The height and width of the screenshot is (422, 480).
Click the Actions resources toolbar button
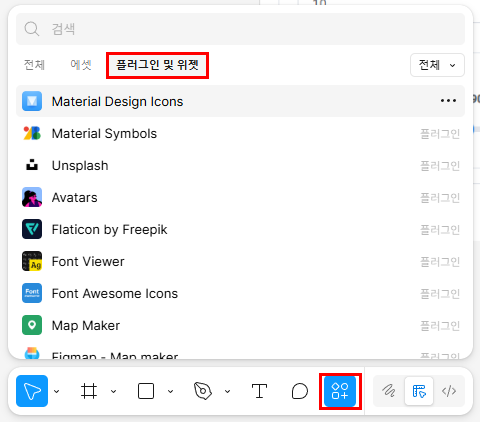[340, 391]
